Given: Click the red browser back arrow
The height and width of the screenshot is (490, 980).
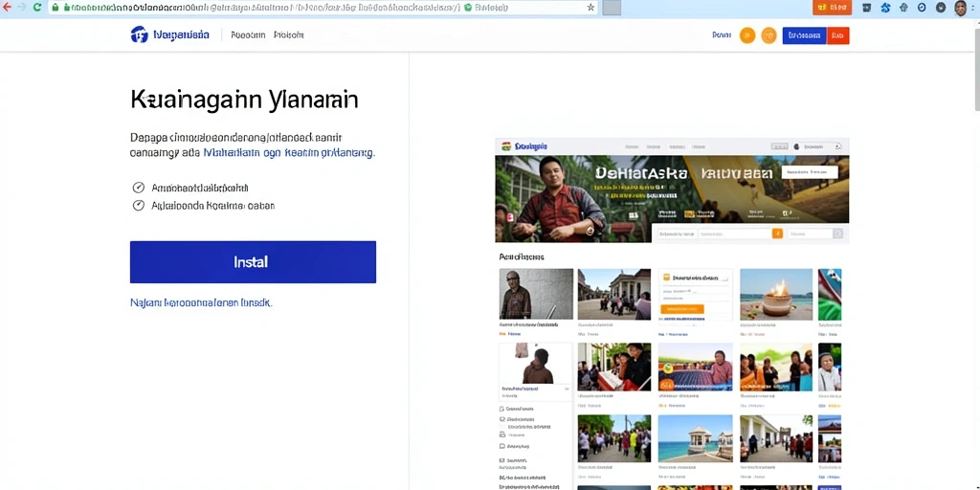Looking at the screenshot, I should (x=6, y=8).
